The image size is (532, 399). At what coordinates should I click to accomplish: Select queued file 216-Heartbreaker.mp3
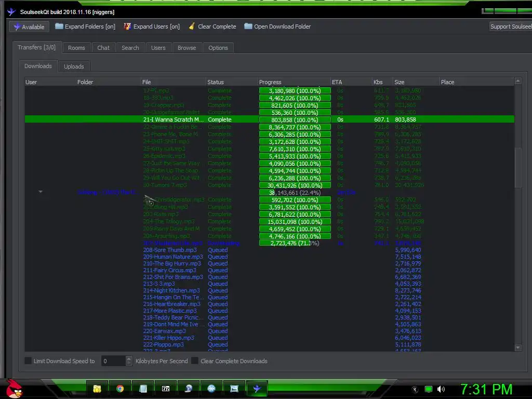(171, 304)
